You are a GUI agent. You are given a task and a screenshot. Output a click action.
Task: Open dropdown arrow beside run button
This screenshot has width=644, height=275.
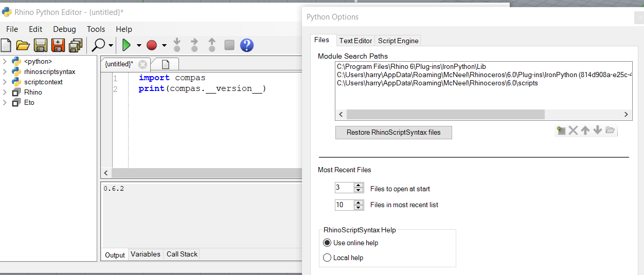138,45
